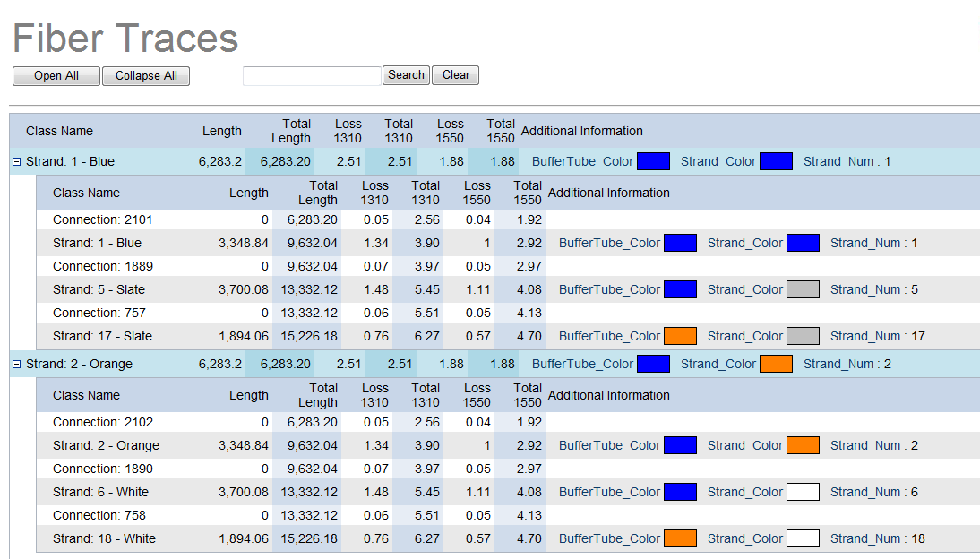Click blue BufferTube_Color swatch in Strand 1 header
The image size is (980, 559).
coord(653,162)
